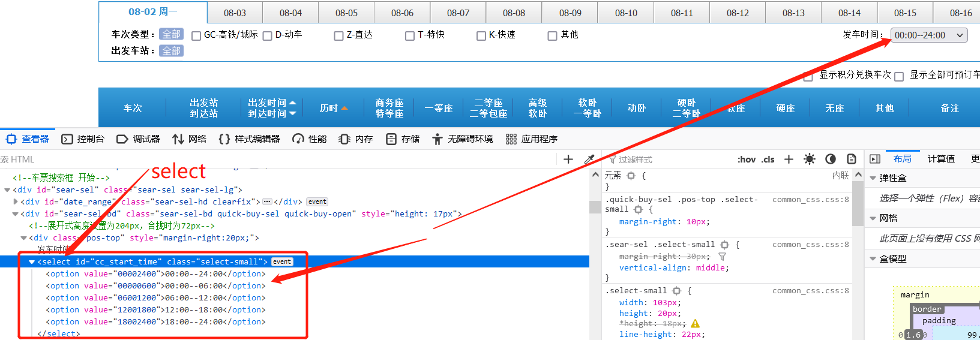
Task: Toggle dark color scheme simulation icon
Action: point(831,159)
